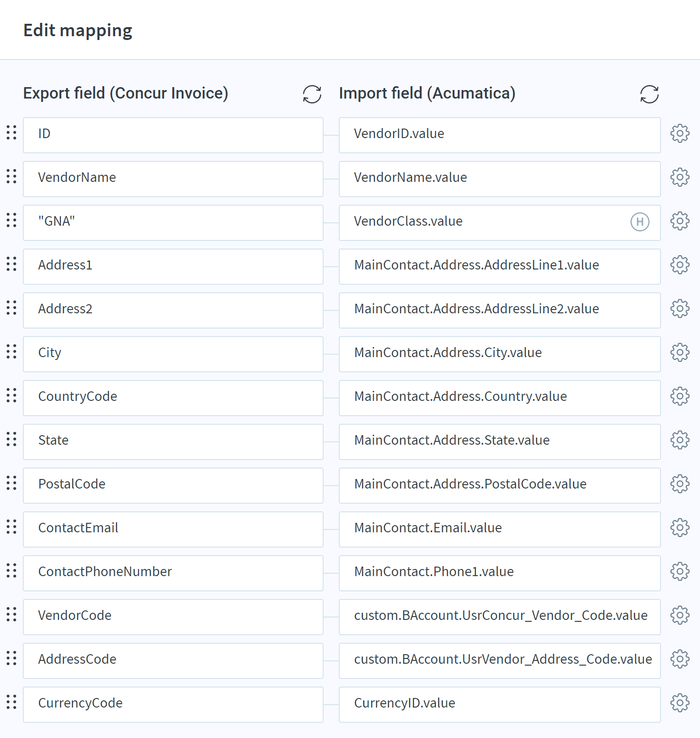700x738 pixels.
Task: Open gear settings for MainContact.Email.value row
Action: coord(680,528)
